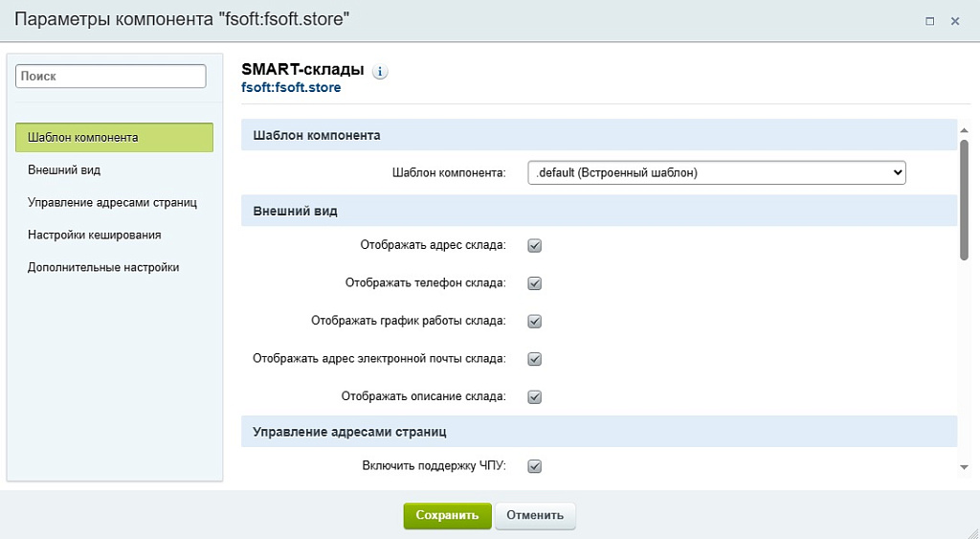The image size is (980, 539).
Task: Select 'Шаблон компонента' in left sidebar
Action: coord(114,137)
